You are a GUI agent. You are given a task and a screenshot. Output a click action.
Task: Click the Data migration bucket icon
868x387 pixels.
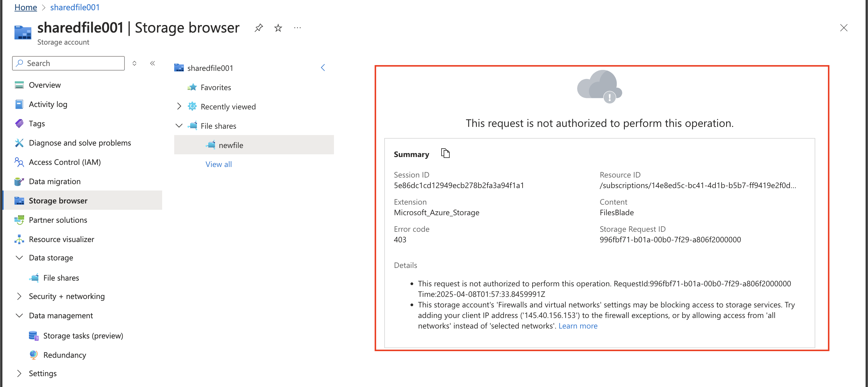coord(19,181)
